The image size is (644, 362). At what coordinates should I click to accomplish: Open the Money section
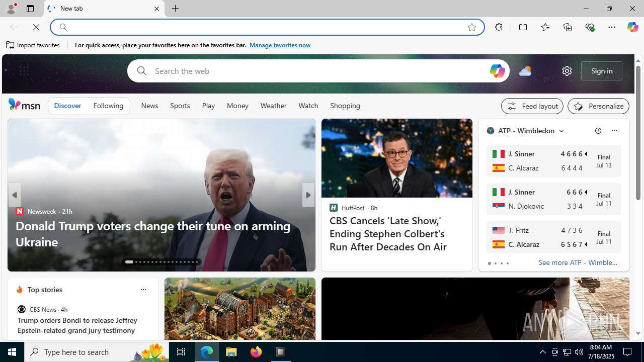237,106
